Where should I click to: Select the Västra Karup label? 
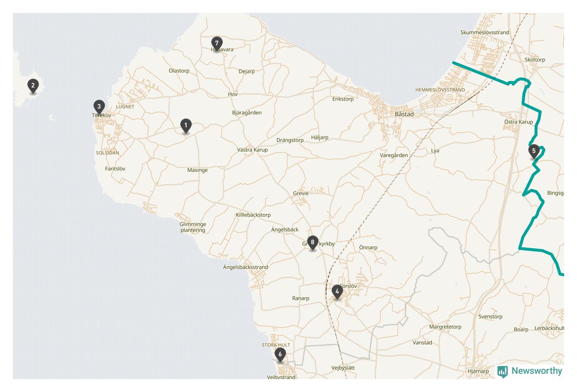click(252, 150)
